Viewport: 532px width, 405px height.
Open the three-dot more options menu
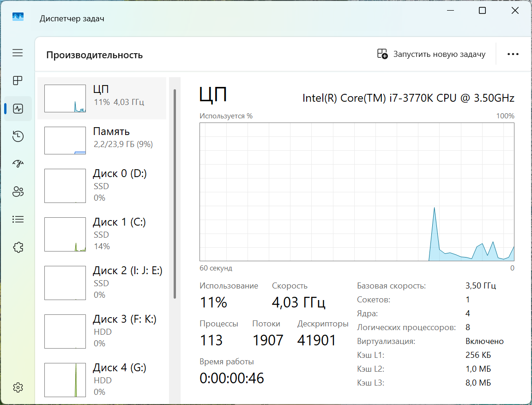coord(513,54)
